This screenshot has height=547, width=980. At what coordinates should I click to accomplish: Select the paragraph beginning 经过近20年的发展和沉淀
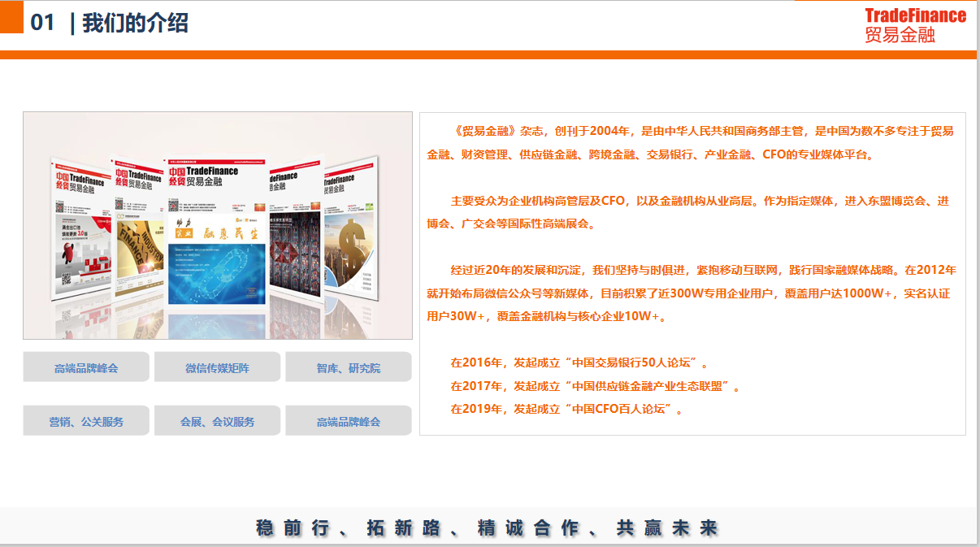(x=691, y=293)
